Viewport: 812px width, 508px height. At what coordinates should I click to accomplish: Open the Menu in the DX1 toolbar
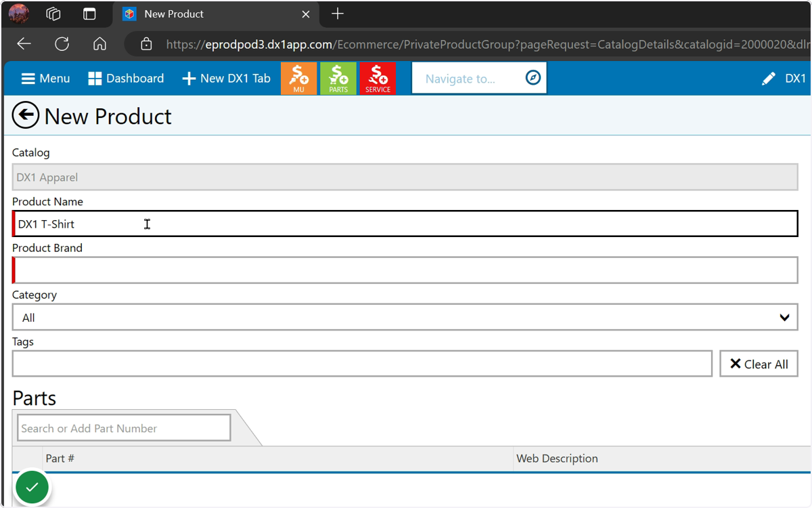[x=45, y=79]
